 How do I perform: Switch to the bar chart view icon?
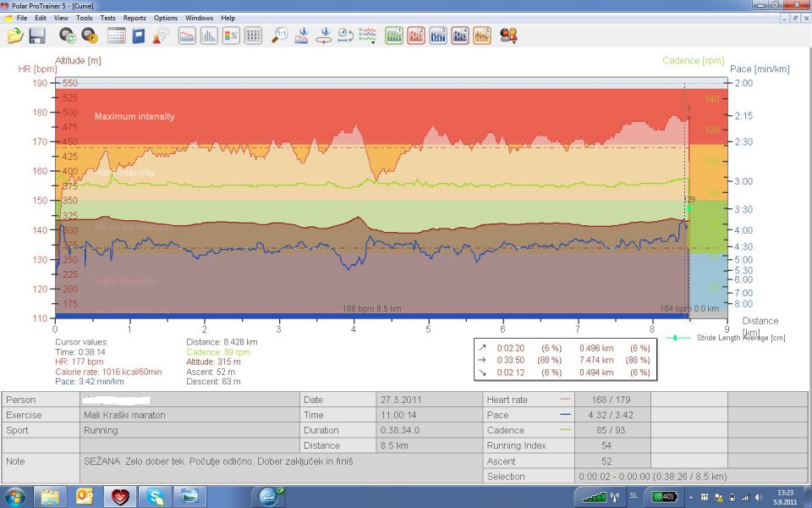click(209, 36)
